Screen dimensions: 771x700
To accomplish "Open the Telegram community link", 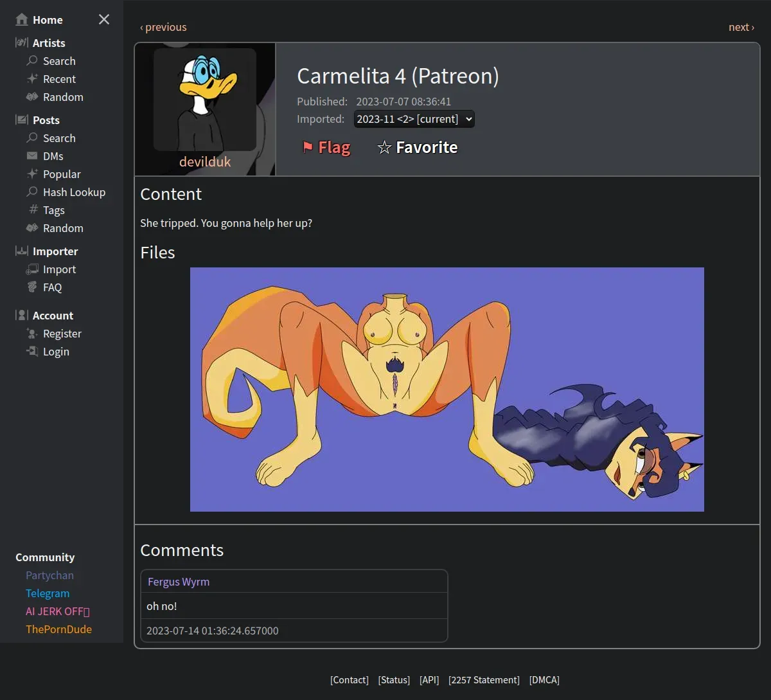I will coord(48,593).
